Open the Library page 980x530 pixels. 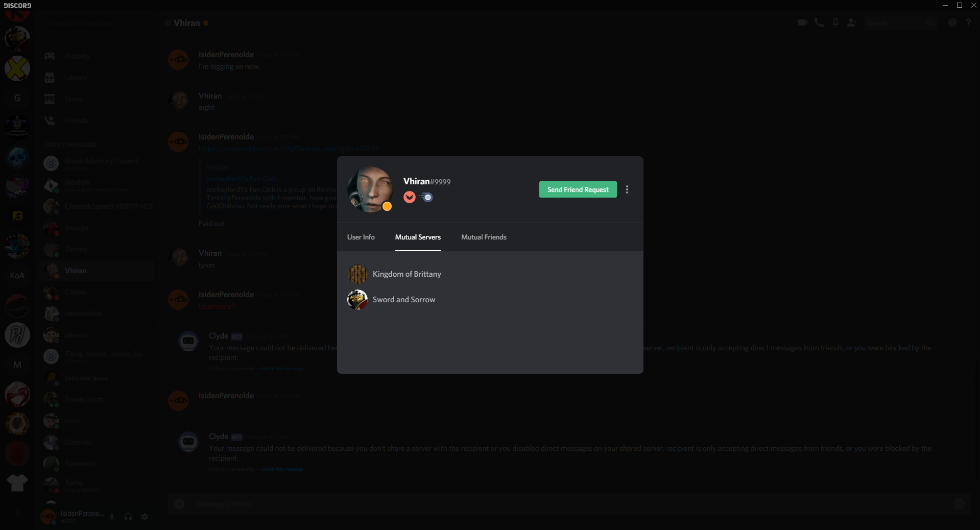click(x=97, y=78)
